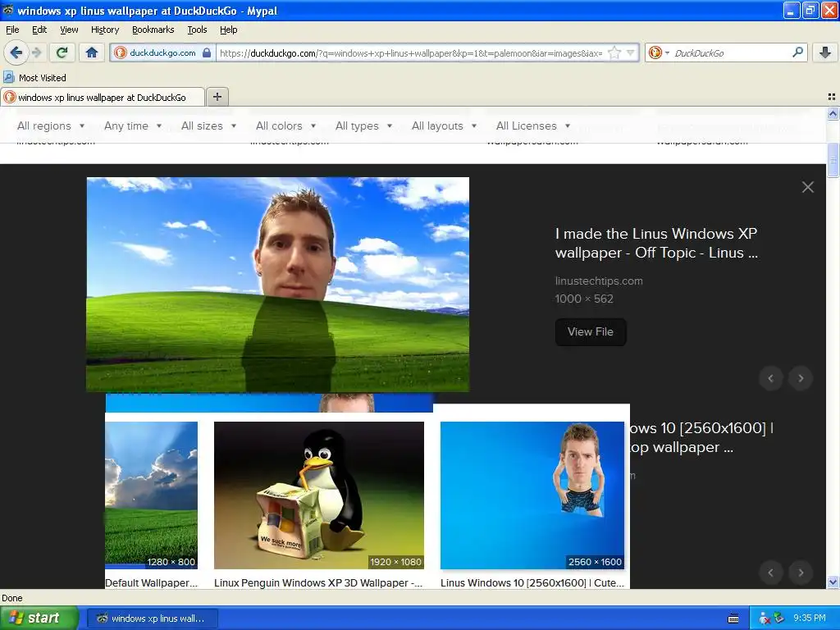Reload the page with refresh icon
This screenshot has width=840, height=630.
coord(62,52)
